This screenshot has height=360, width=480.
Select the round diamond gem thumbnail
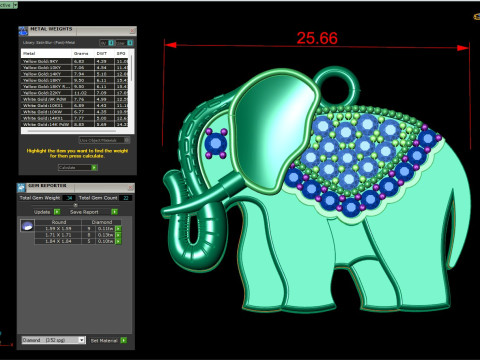coord(27,226)
